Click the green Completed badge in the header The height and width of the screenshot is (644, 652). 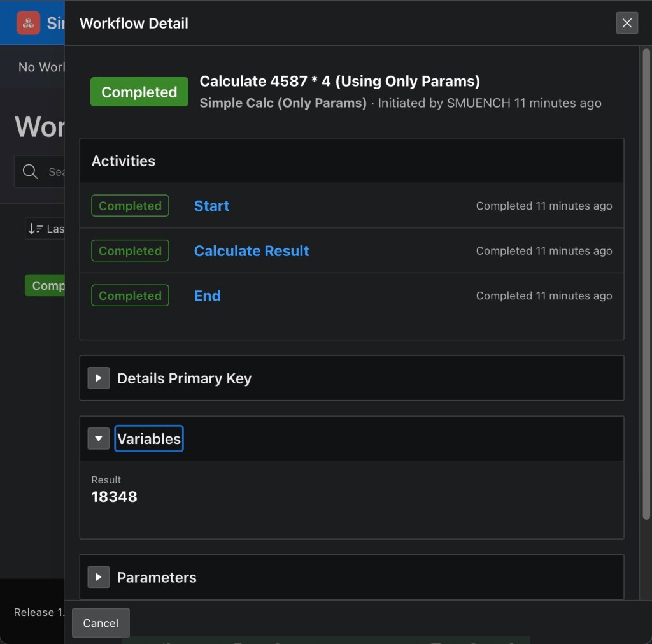click(139, 91)
